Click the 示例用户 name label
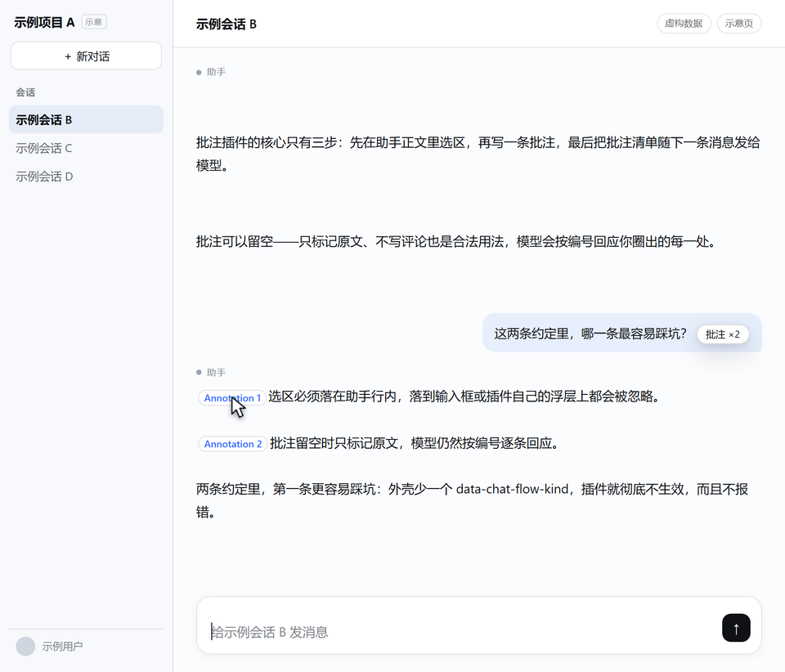The height and width of the screenshot is (672, 785). 63,647
